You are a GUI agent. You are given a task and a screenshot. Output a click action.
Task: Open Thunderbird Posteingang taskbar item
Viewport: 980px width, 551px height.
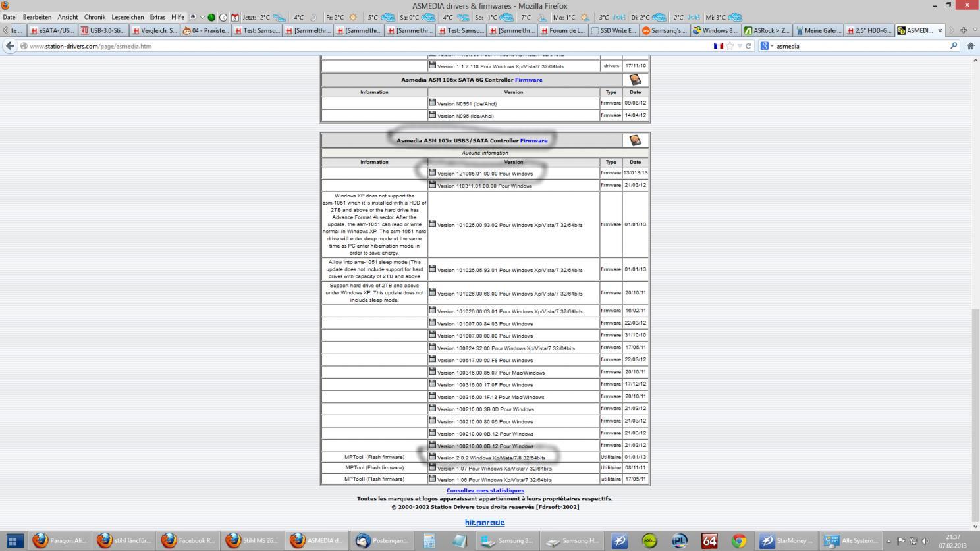coord(383,540)
